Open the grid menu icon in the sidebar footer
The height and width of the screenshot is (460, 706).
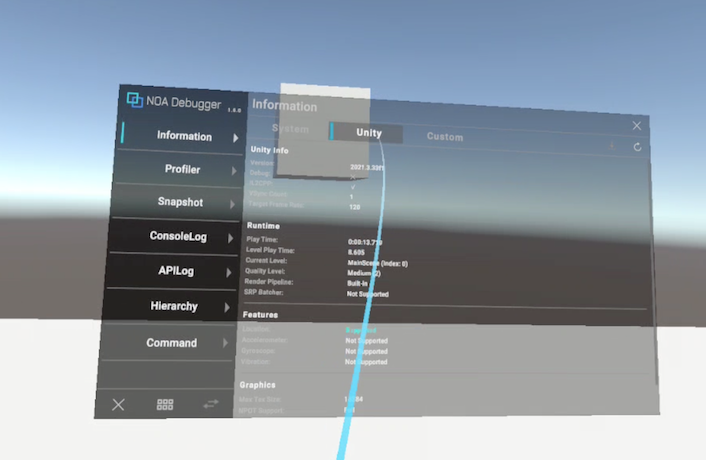pyautogui.click(x=165, y=405)
